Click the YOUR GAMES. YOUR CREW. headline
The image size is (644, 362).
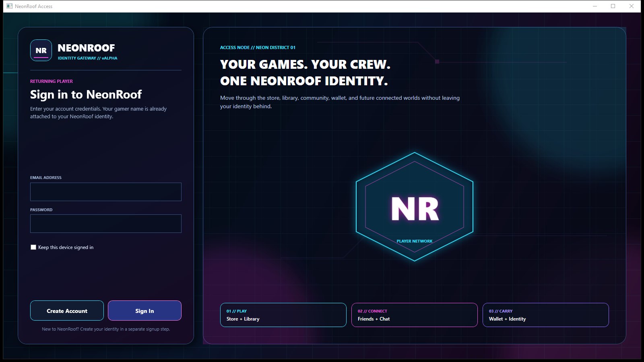point(305,64)
